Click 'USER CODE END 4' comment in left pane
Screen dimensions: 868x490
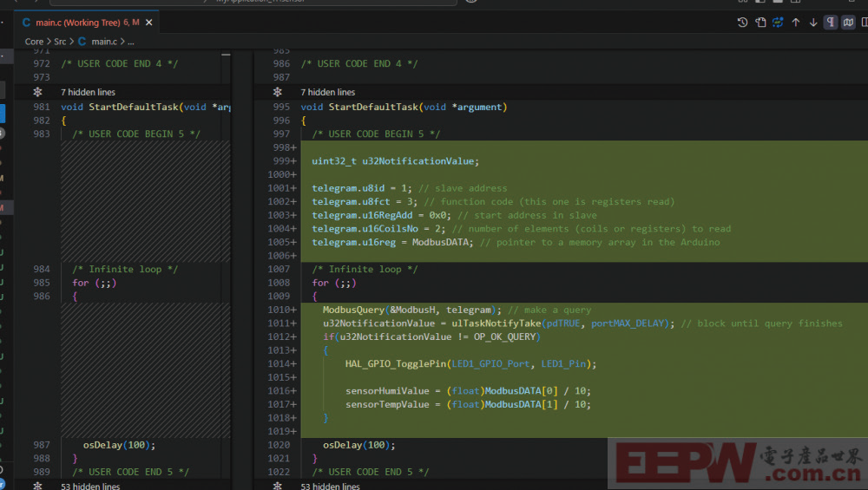point(120,63)
